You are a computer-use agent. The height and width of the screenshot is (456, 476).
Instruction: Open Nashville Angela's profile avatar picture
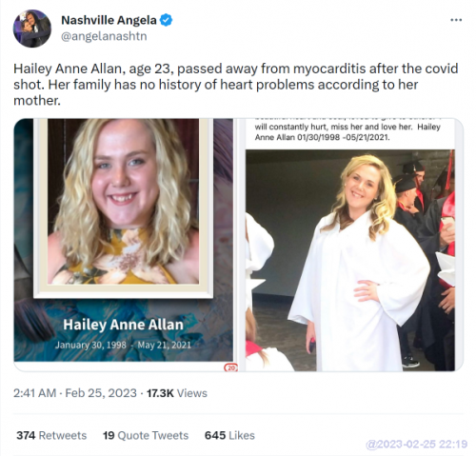pos(32,29)
